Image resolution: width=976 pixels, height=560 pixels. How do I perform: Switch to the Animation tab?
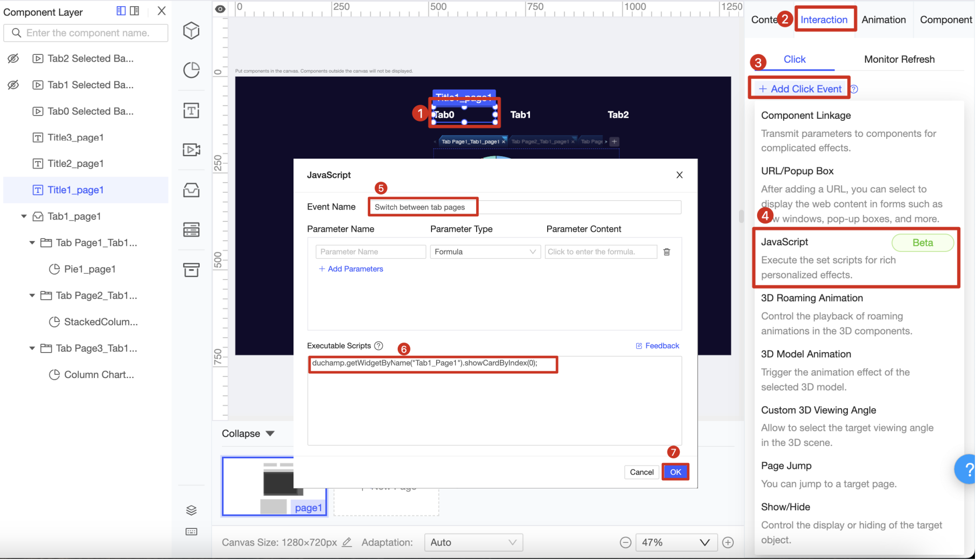pos(884,20)
